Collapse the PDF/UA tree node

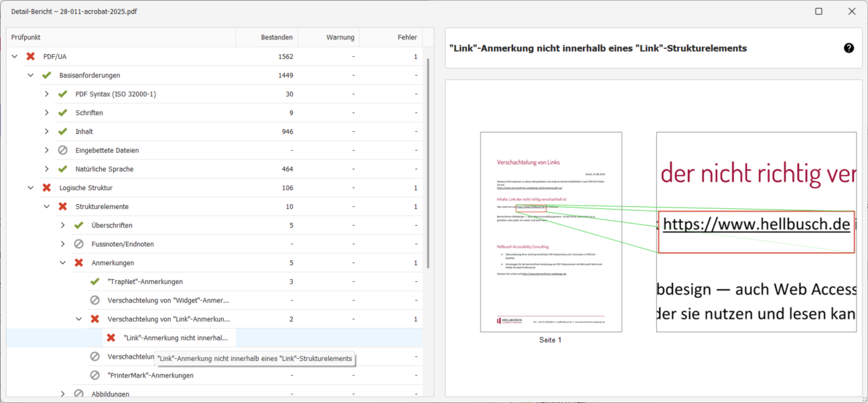(15, 56)
